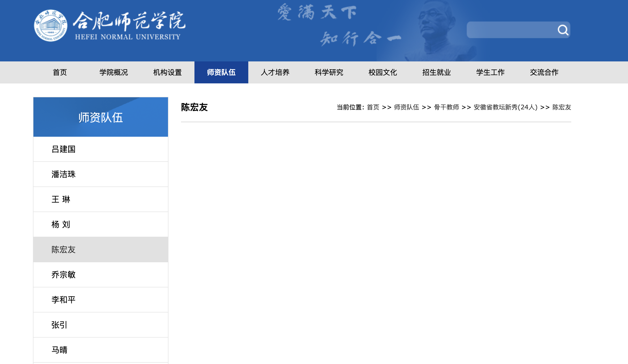Open 乔宗敏 in the sidebar list
The image size is (628, 364).
point(63,275)
